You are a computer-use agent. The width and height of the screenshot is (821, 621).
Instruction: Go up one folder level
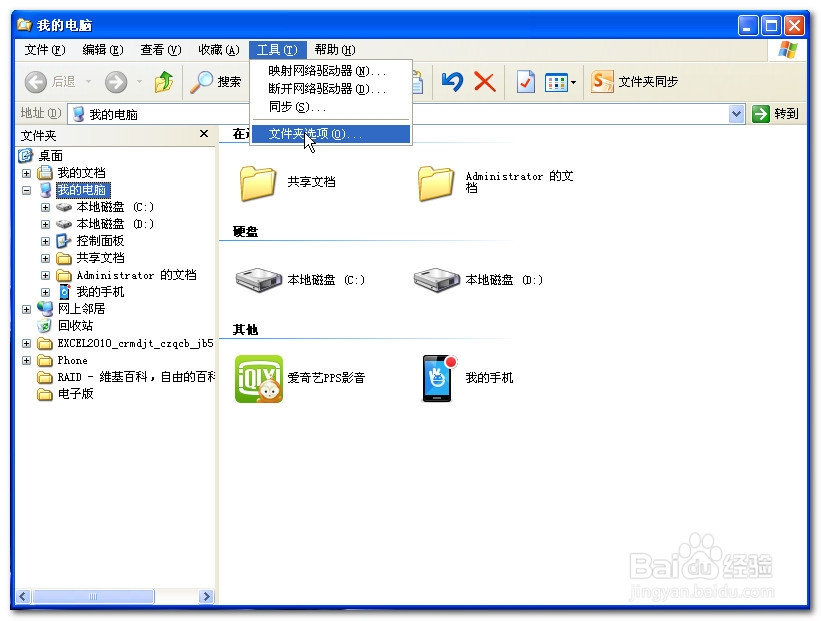tap(164, 82)
